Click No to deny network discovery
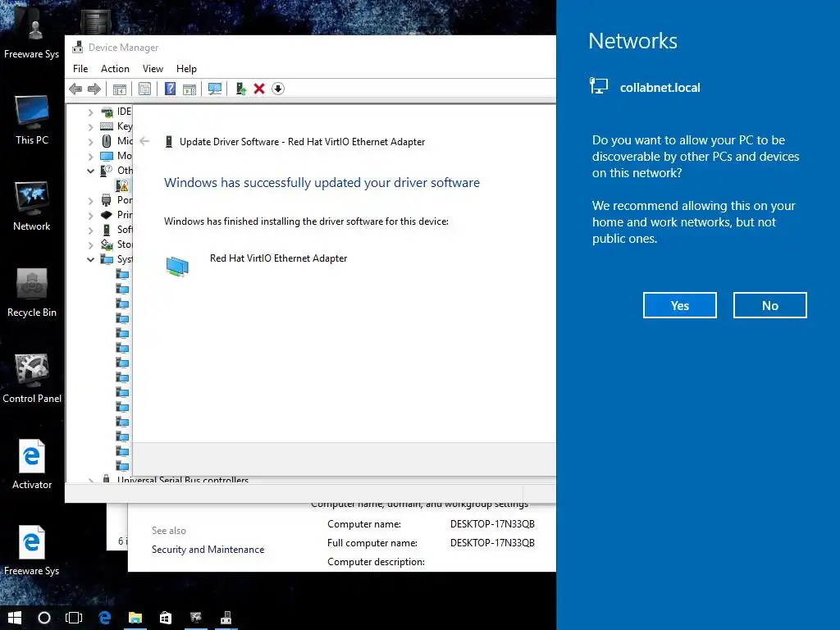Image resolution: width=840 pixels, height=630 pixels. (x=769, y=305)
